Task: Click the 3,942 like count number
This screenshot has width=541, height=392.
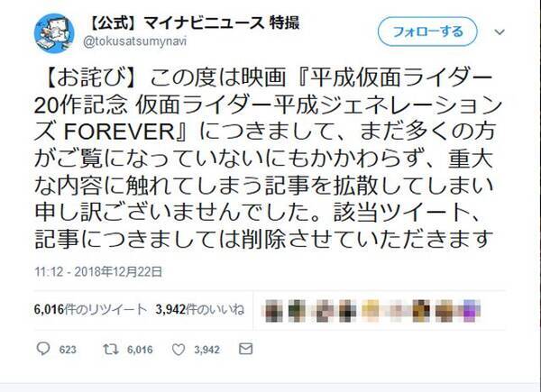Action: click(206, 350)
